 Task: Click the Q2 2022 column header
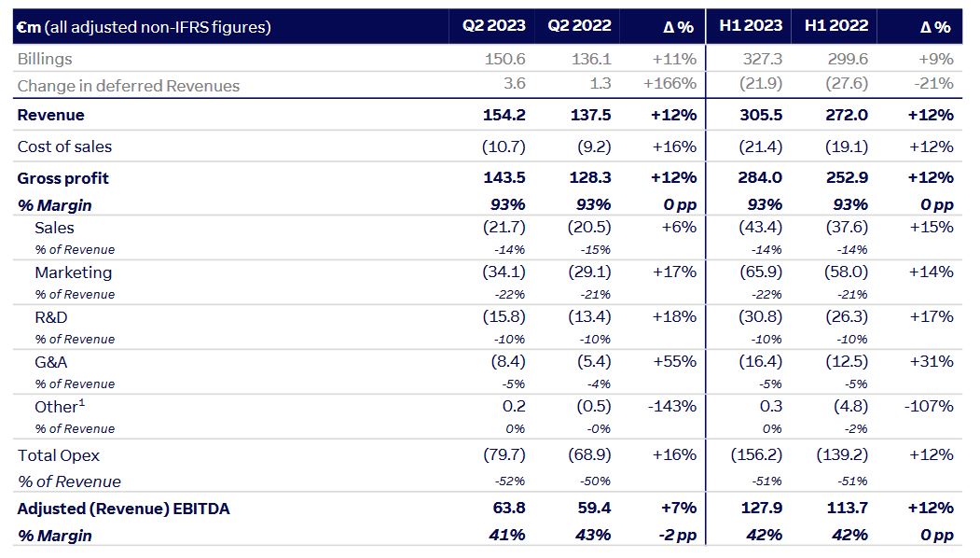point(579,26)
